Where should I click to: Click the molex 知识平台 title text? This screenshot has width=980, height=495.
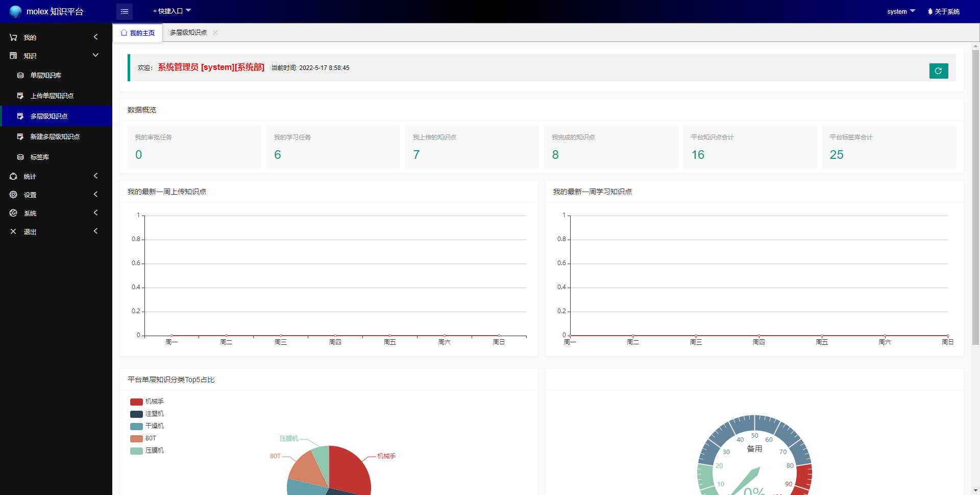(x=55, y=11)
